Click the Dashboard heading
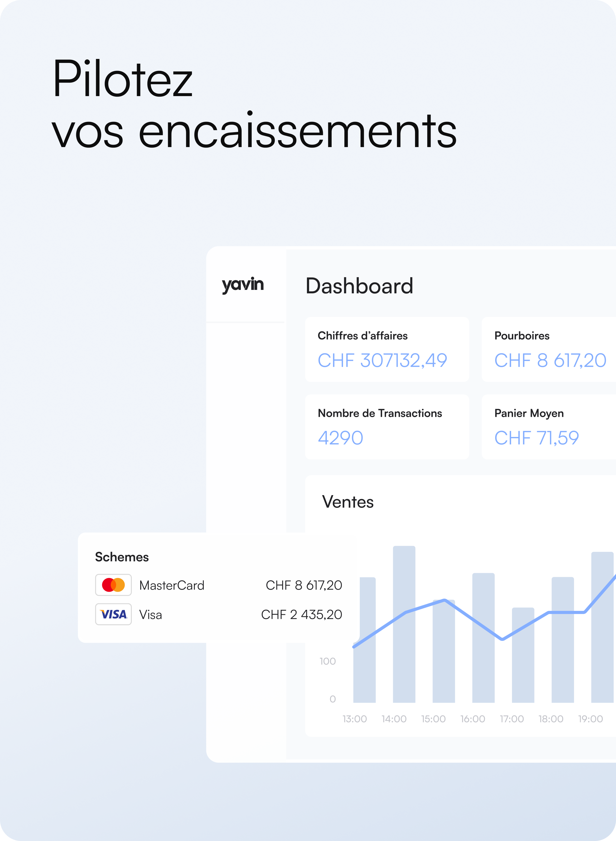616x841 pixels. pyautogui.click(x=359, y=286)
